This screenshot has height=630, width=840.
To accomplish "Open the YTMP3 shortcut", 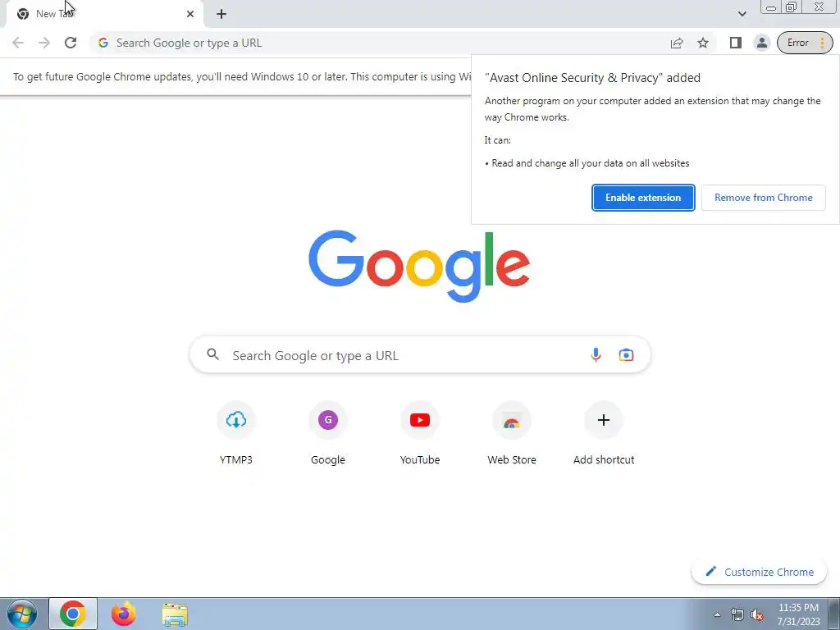I will coord(235,433).
